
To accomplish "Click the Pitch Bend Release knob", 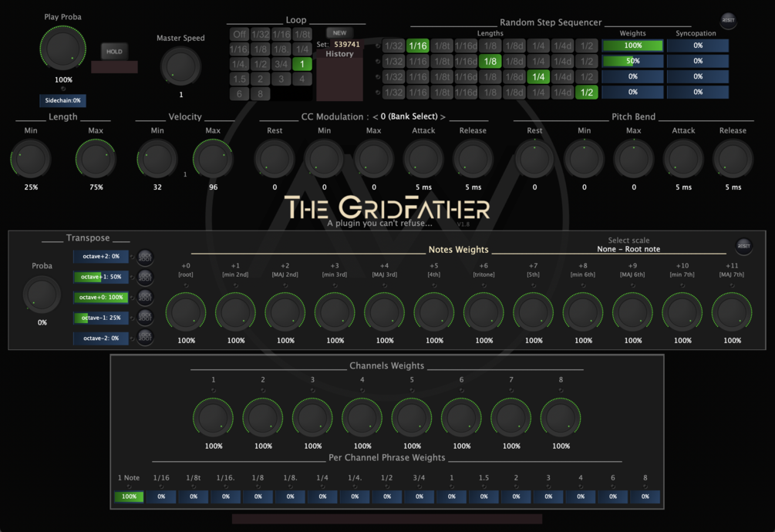I will pos(733,159).
